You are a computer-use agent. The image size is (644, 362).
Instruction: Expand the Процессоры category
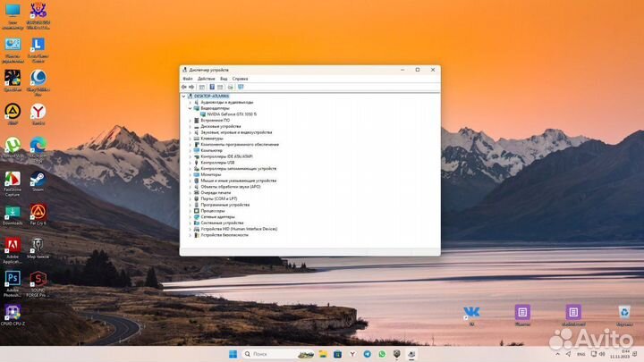[191, 211]
